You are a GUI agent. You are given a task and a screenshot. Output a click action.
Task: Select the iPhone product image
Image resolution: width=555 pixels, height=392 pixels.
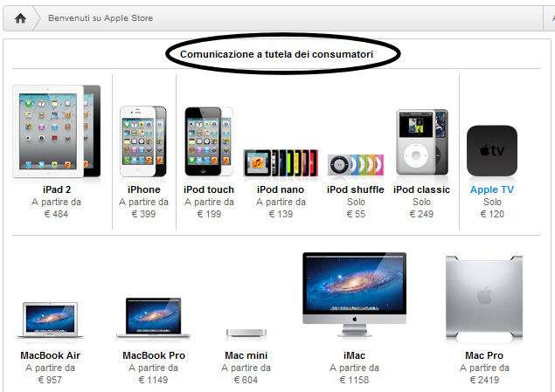click(x=143, y=141)
